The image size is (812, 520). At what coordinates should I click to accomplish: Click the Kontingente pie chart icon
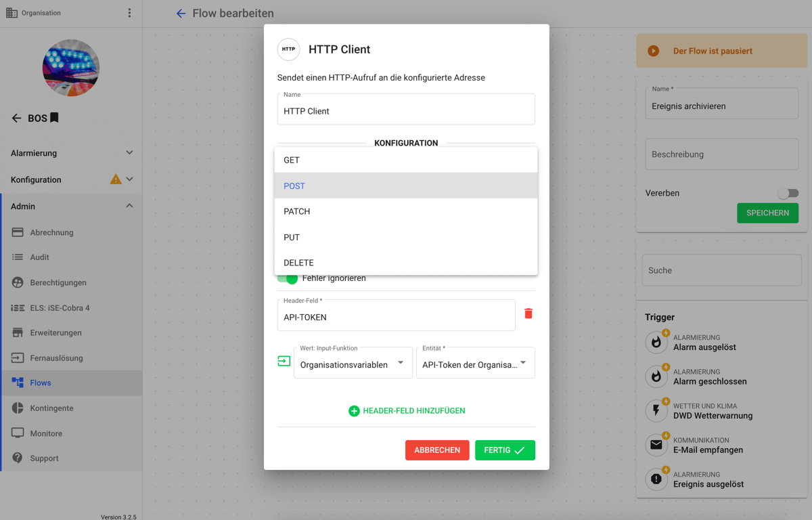click(x=18, y=408)
